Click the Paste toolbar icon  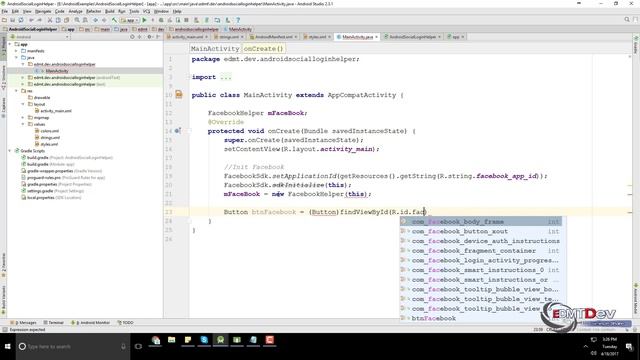pos(66,20)
